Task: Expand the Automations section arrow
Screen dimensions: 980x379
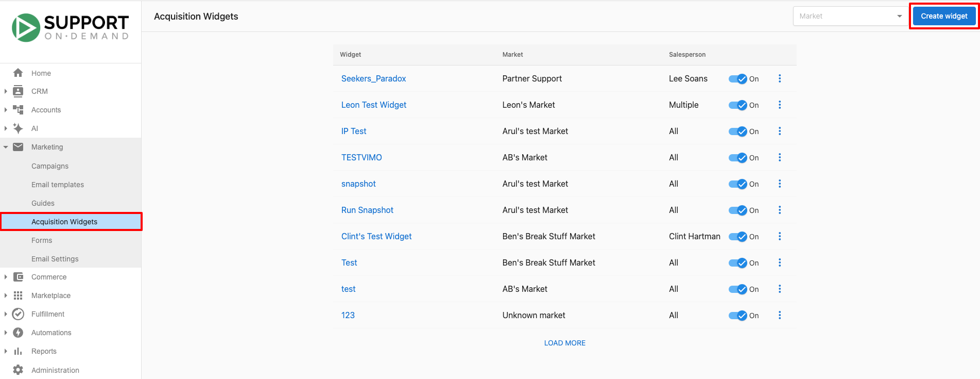Action: [6, 333]
